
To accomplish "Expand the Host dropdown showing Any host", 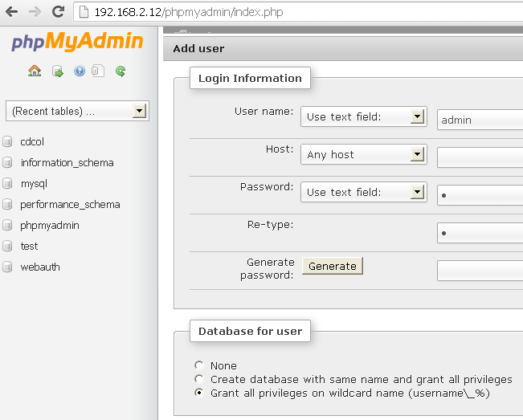I will 363,154.
